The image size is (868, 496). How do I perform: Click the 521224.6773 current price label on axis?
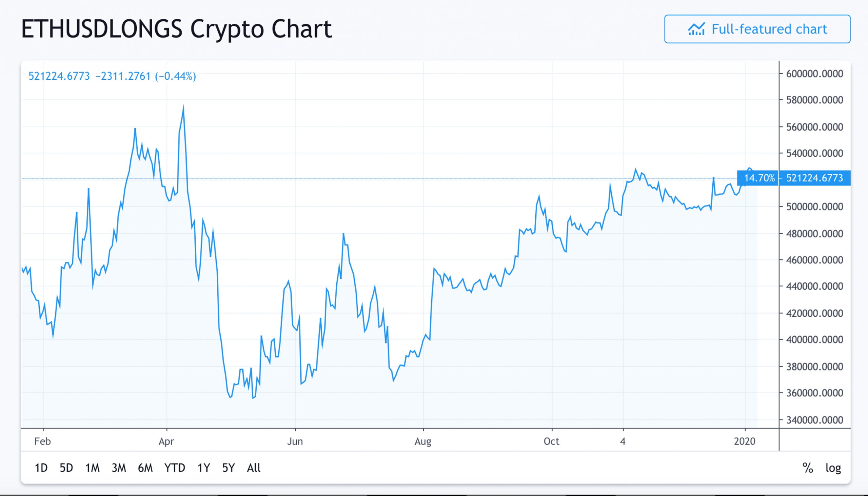point(814,178)
